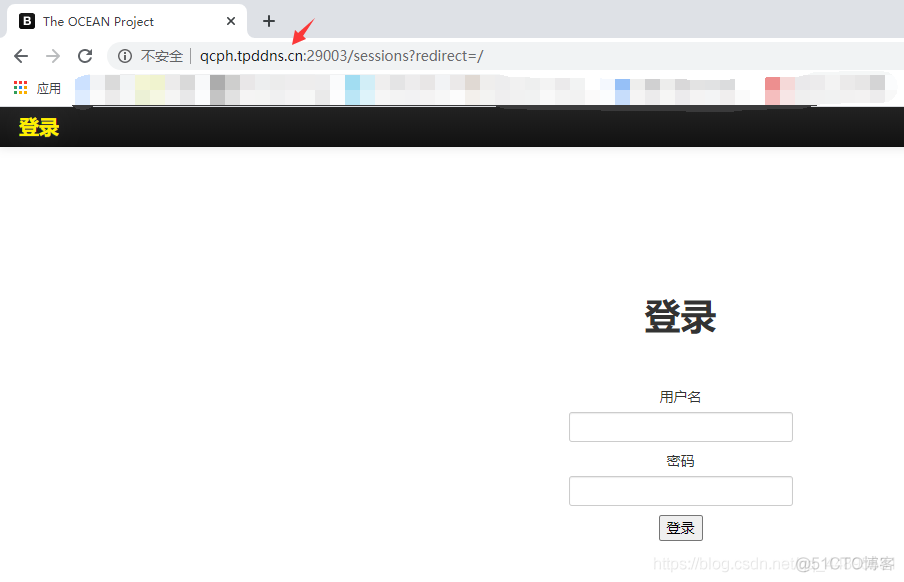The height and width of the screenshot is (582, 904).
Task: Close The OCEAN Project tab
Action: point(231,20)
